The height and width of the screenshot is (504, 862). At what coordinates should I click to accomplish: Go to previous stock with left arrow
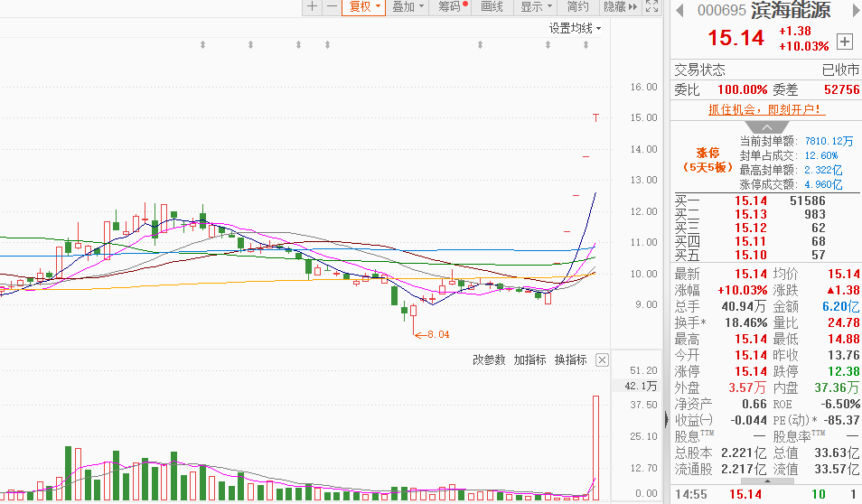[679, 11]
